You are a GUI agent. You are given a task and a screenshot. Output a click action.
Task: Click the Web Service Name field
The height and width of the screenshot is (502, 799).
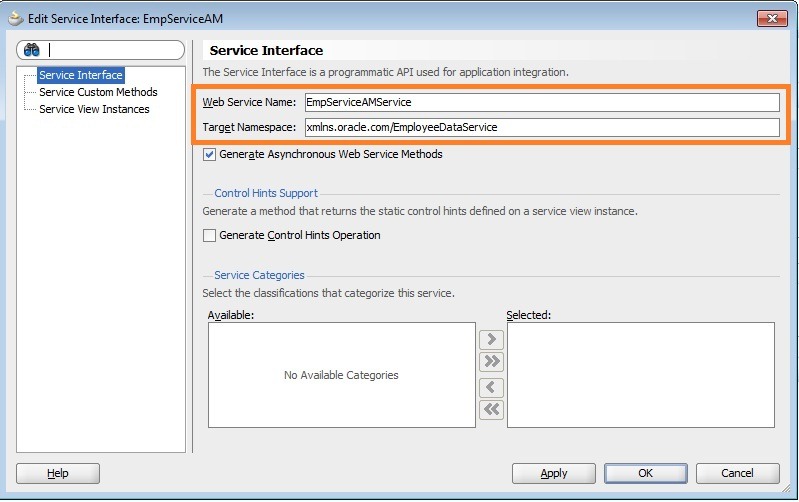point(541,102)
